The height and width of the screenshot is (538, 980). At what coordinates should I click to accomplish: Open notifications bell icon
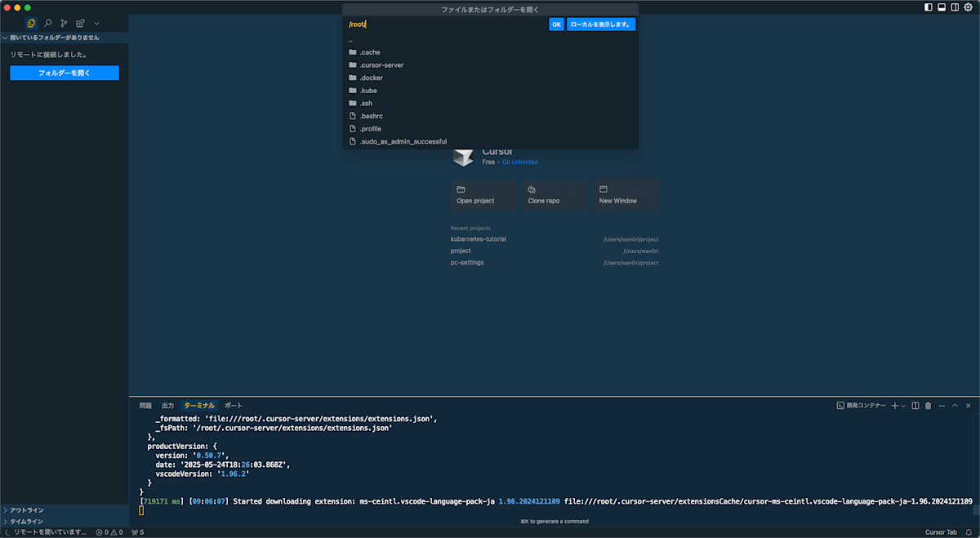coord(969,532)
